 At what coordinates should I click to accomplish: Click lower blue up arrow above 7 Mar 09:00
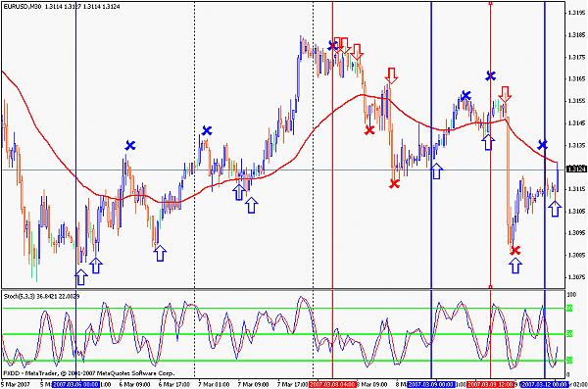(252, 205)
